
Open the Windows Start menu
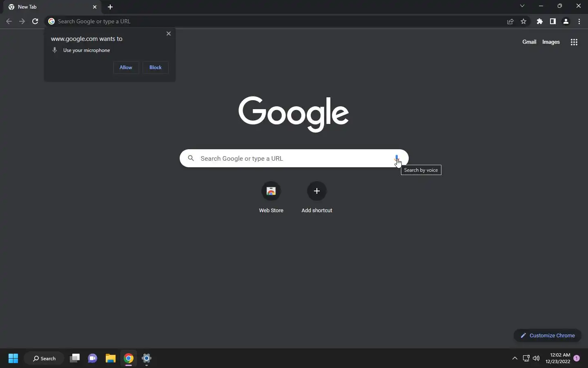13,358
